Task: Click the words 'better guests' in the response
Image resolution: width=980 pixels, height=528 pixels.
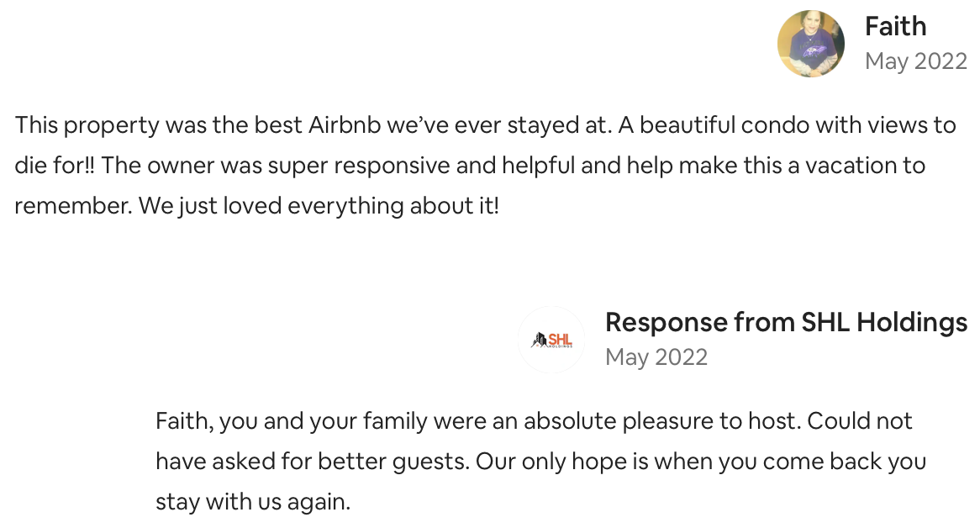Action: [x=393, y=461]
